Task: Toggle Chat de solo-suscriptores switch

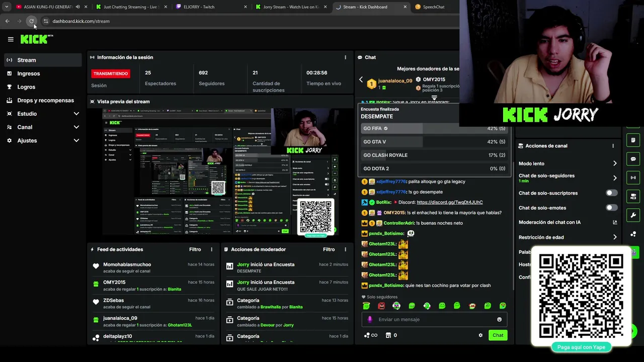Action: click(x=611, y=193)
